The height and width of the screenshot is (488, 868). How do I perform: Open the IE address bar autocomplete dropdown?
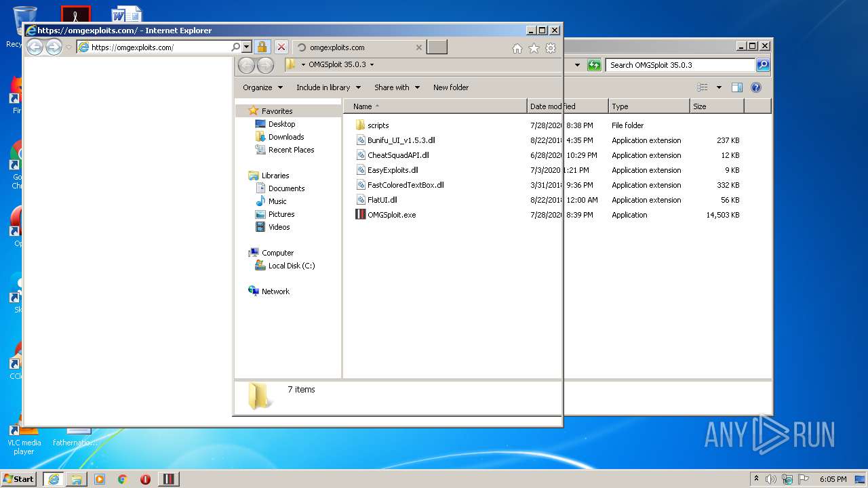[x=246, y=47]
